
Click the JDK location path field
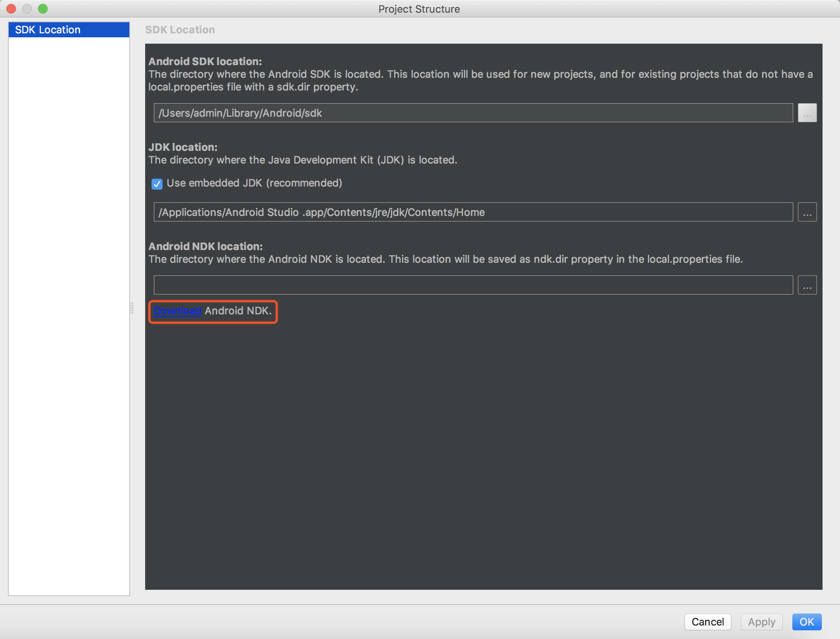pos(473,212)
